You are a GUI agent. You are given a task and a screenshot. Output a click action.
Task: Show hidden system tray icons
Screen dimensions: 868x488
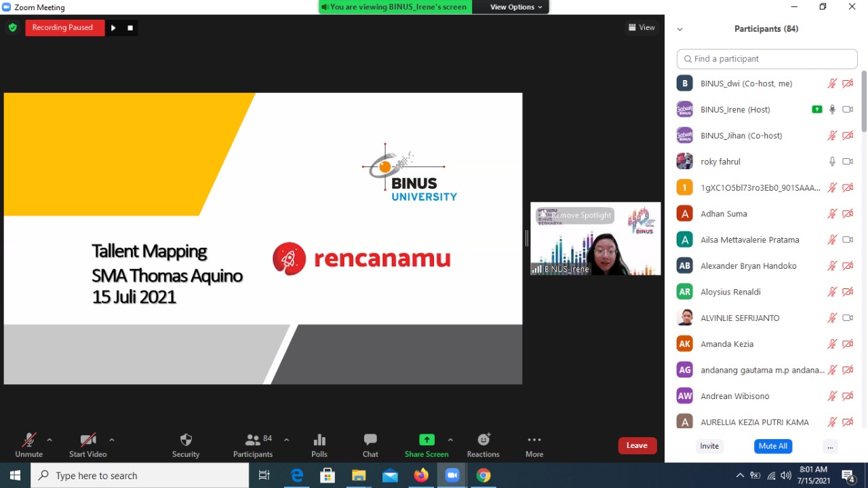click(740, 475)
